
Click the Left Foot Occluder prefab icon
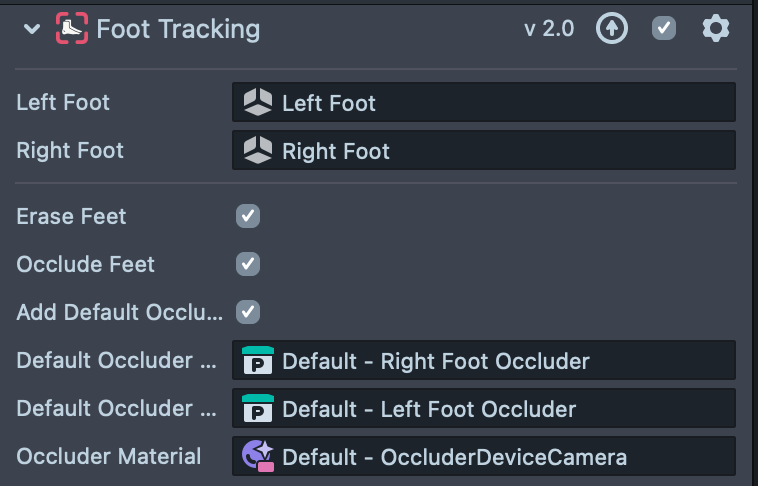258,408
